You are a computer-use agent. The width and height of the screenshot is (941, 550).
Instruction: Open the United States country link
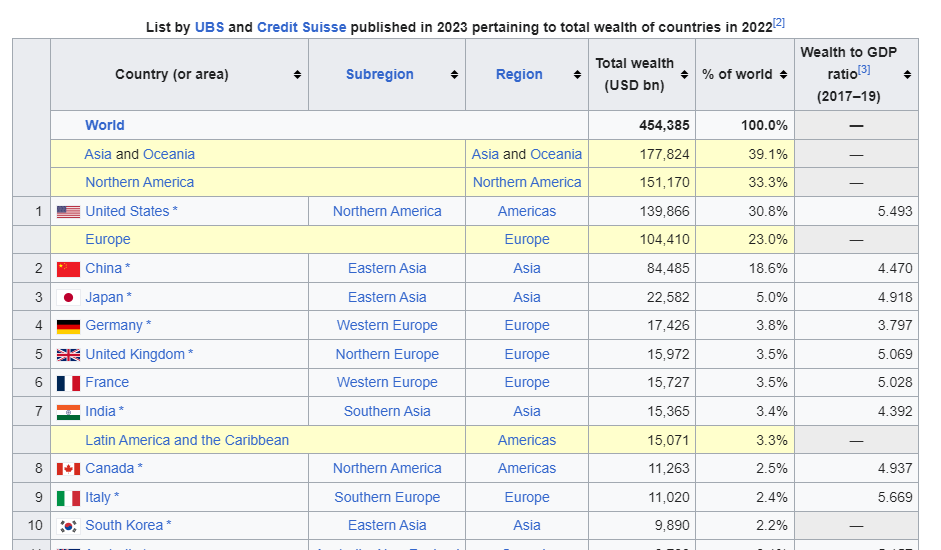pos(127,211)
